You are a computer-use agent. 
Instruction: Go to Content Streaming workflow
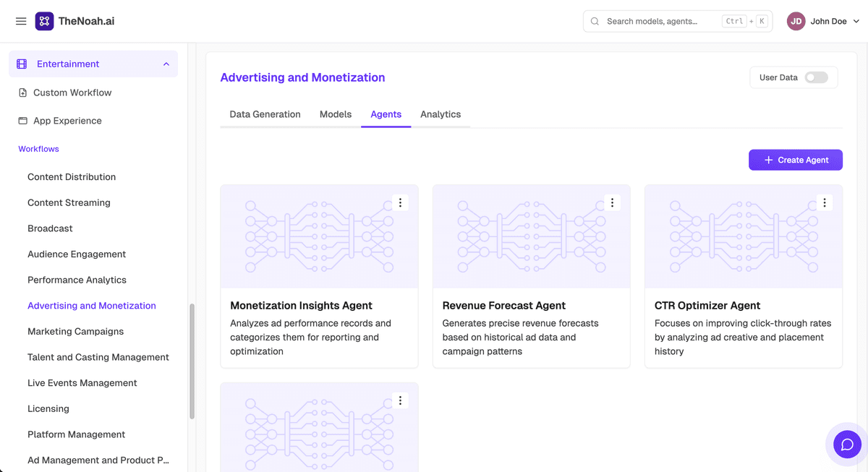(x=69, y=202)
